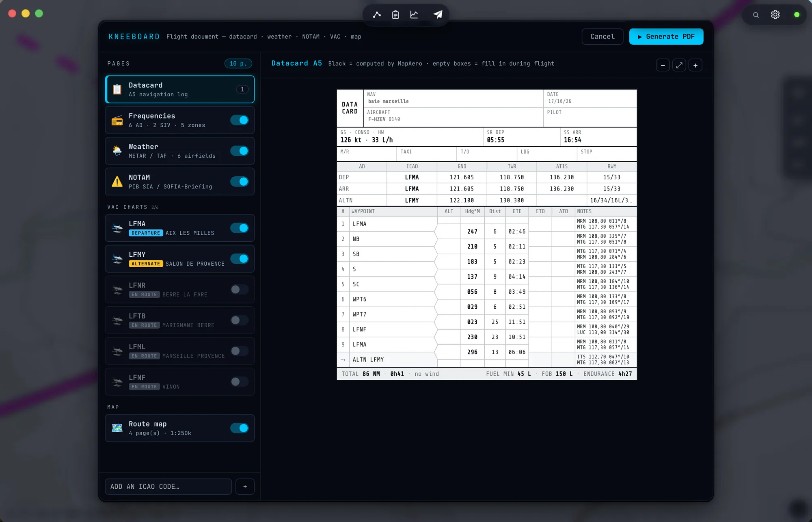
Task: Click the 10 p. page count badge
Action: click(238, 64)
